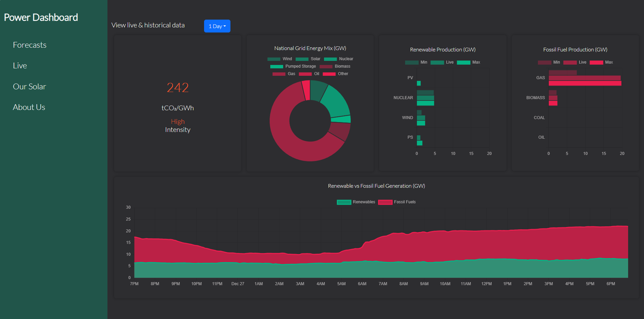Viewport: 644px width, 319px height.
Task: Toggle Oil in the energy mix legend
Action: pos(311,73)
